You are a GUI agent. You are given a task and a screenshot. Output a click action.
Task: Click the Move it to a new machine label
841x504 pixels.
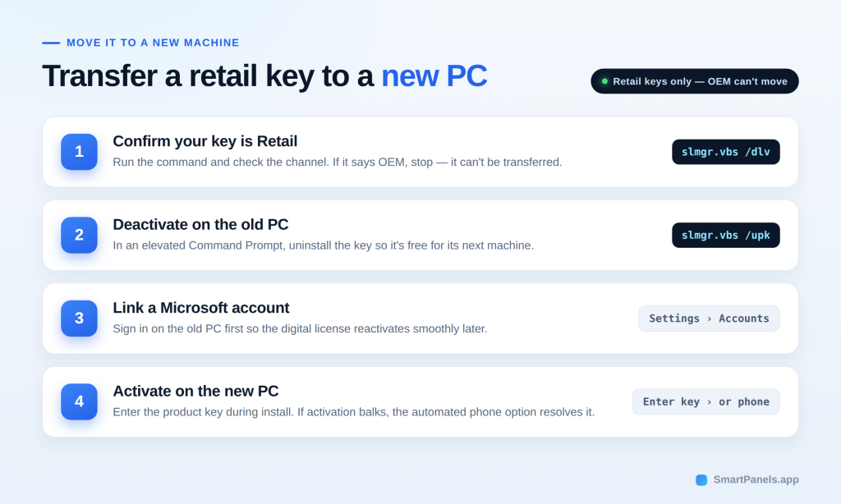153,43
